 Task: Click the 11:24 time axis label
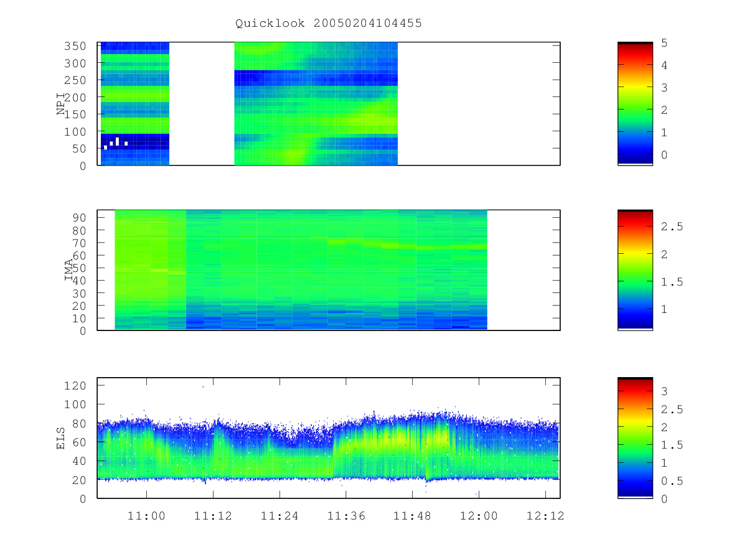coord(280,515)
